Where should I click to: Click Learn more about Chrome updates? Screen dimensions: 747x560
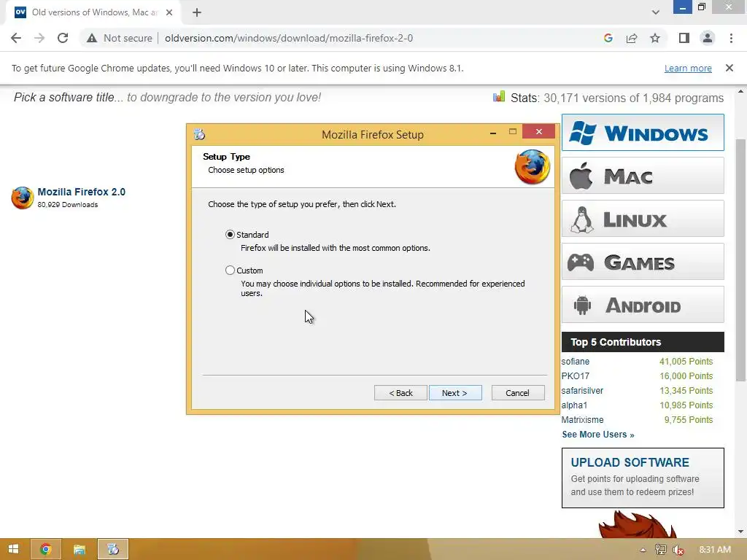[688, 68]
